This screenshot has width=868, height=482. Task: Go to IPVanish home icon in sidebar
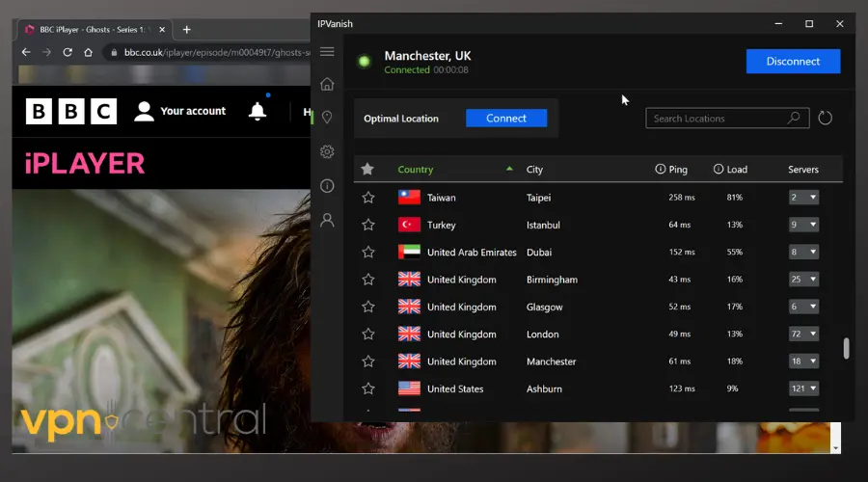click(327, 84)
